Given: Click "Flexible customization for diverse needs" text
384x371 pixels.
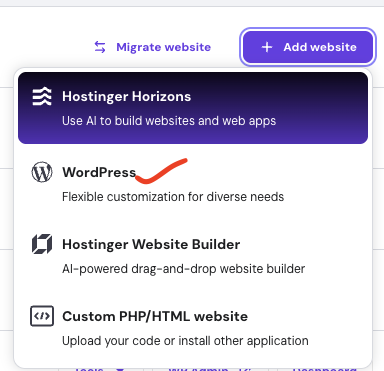Looking at the screenshot, I should pyautogui.click(x=173, y=197).
